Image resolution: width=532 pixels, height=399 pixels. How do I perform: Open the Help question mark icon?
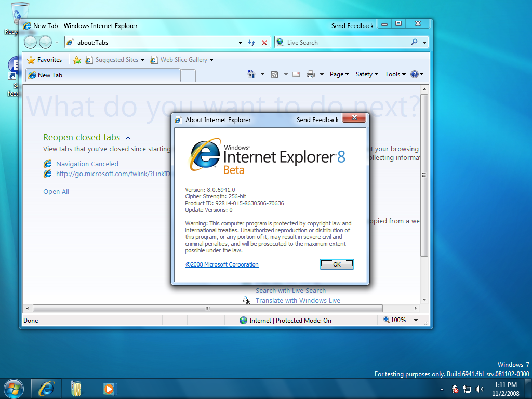click(414, 74)
